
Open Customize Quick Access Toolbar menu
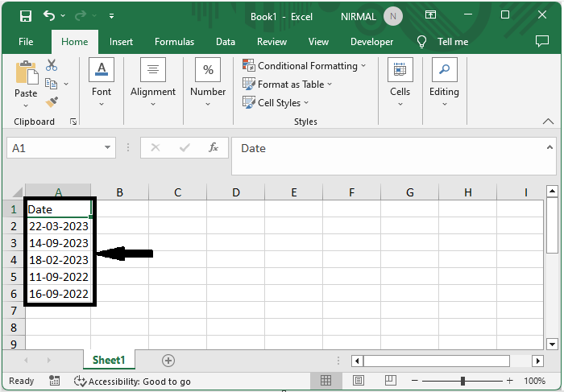(111, 16)
